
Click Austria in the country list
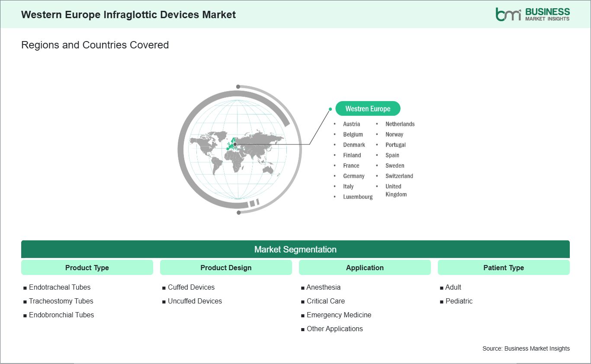click(351, 124)
